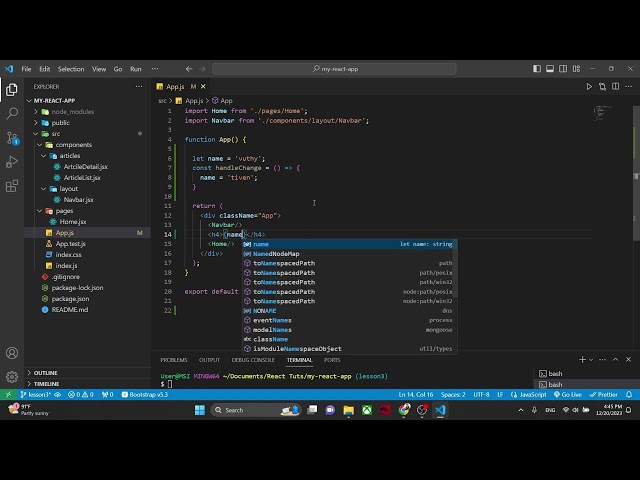This screenshot has width=640, height=480.
Task: Open Changes compare icon in editor toolbar
Action: (602, 87)
